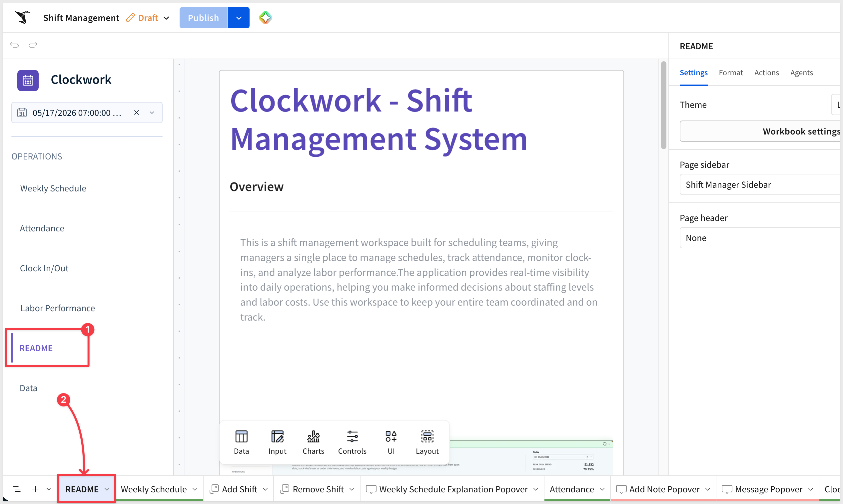Click the date range input field
843x504 pixels.
tap(87, 113)
